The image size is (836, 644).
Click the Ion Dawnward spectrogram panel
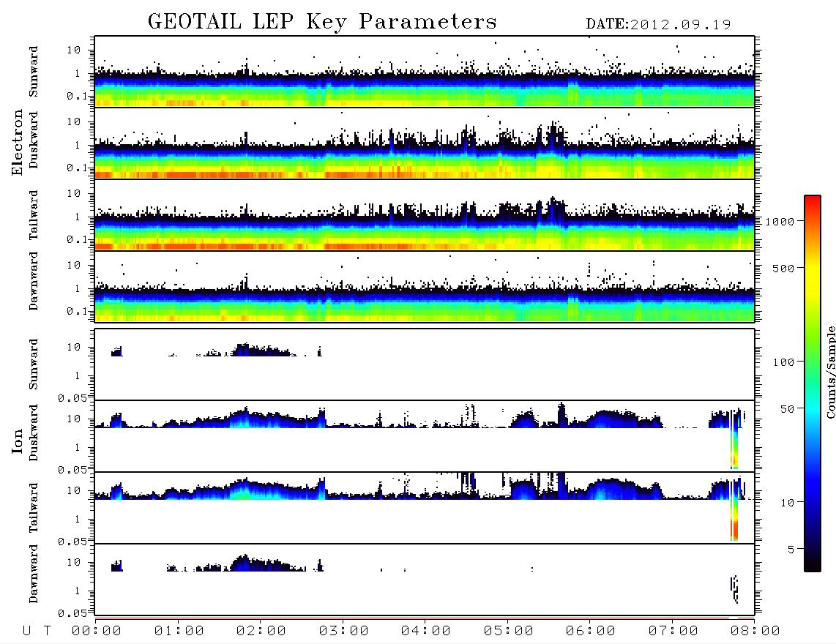click(425, 580)
